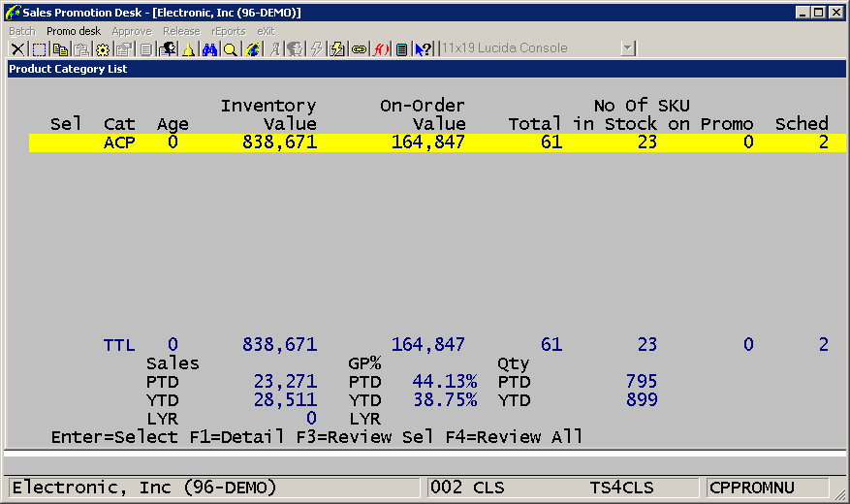Click the GP% PTD value 44.13%
Screen dimensions: 850x504
[445, 382]
